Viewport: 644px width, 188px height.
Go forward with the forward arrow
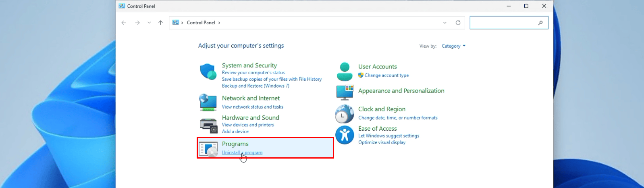coord(137,23)
